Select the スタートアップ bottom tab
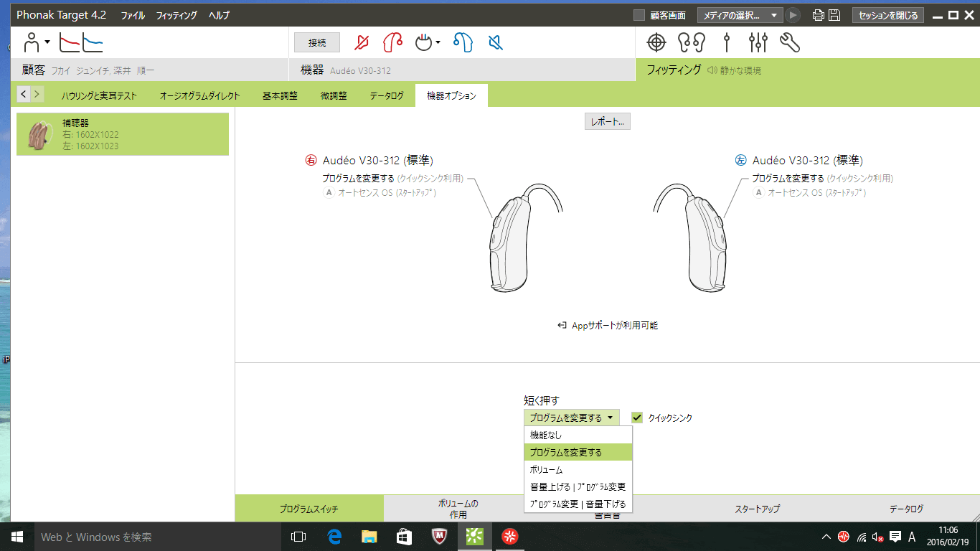980x551 pixels. (x=757, y=509)
